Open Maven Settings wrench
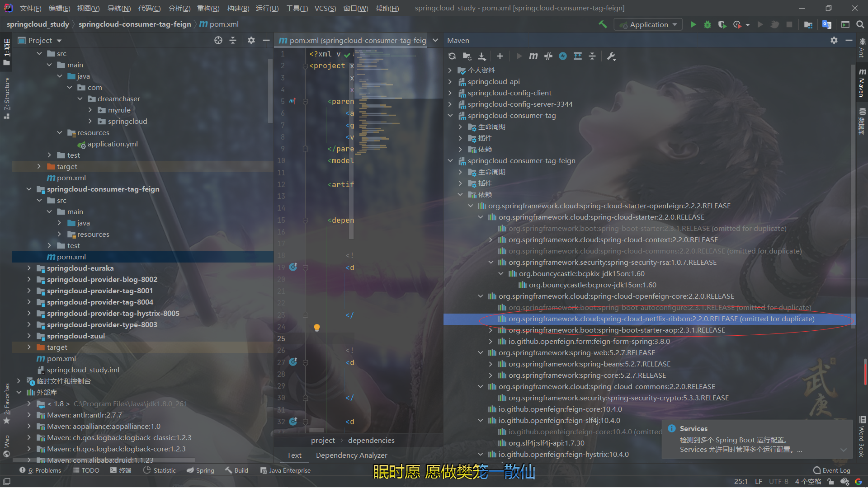Viewport: 868px width, 488px height. (611, 56)
